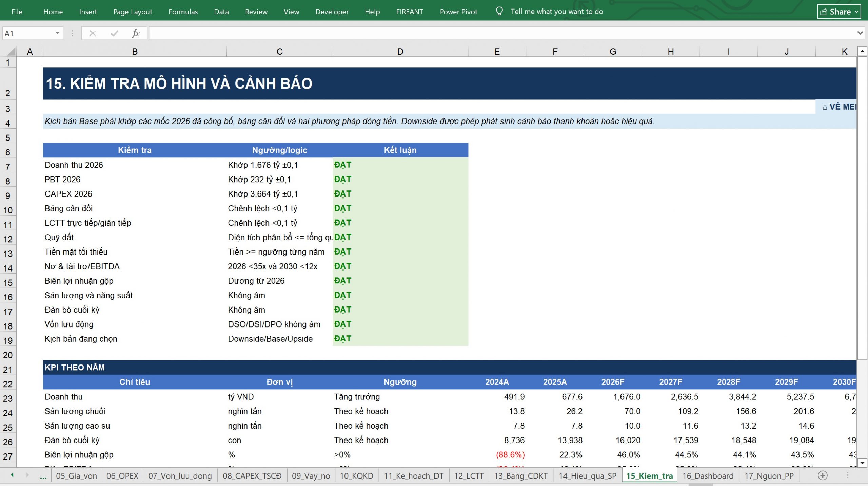Click the VỀ MENU home link

(840, 107)
